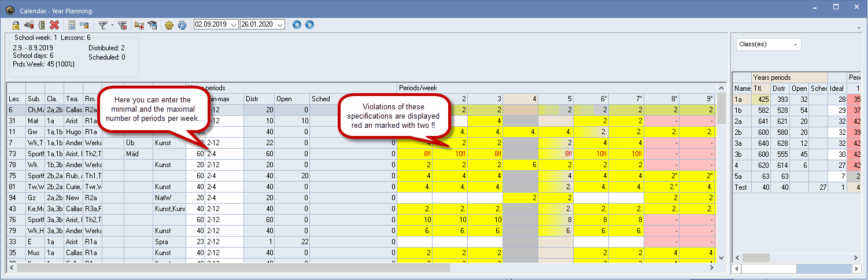
Task: Select class 1a row in right panel
Action: click(x=742, y=99)
